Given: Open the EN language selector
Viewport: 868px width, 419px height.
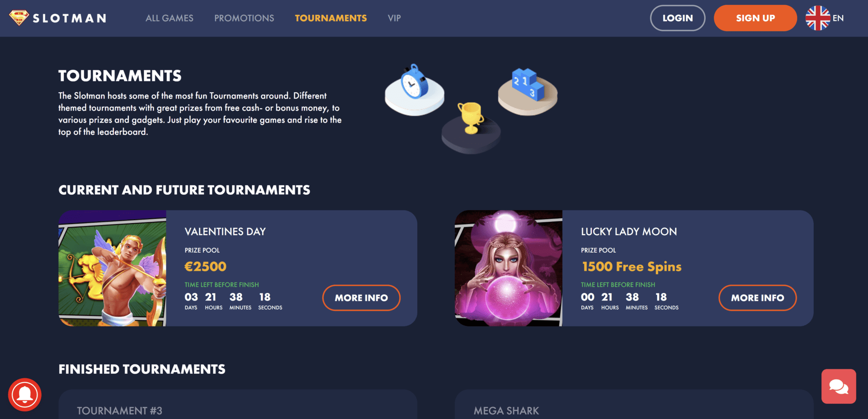Looking at the screenshot, I should coord(838,18).
